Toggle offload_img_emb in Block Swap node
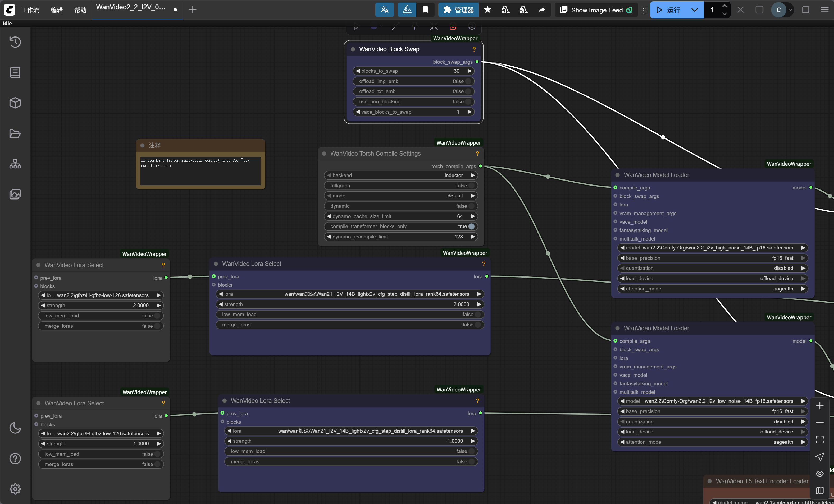 tap(468, 81)
